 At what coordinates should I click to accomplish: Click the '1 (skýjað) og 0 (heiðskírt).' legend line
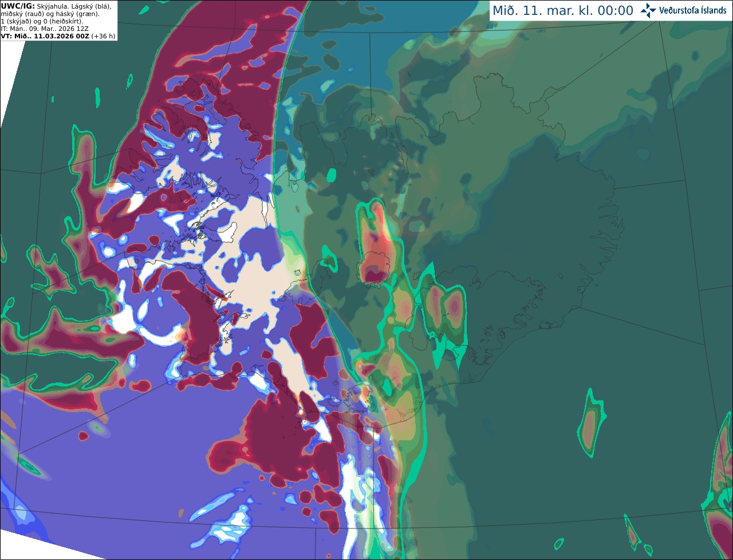coord(42,21)
